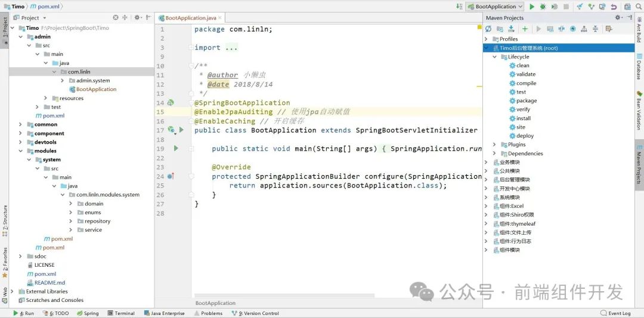
Task: Click the VCS Update Project icon
Action: click(x=580, y=7)
